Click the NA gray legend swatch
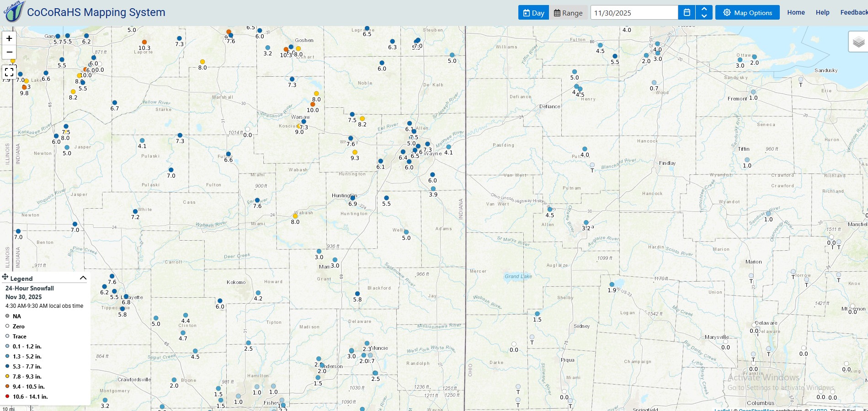868x411 pixels. click(x=7, y=316)
